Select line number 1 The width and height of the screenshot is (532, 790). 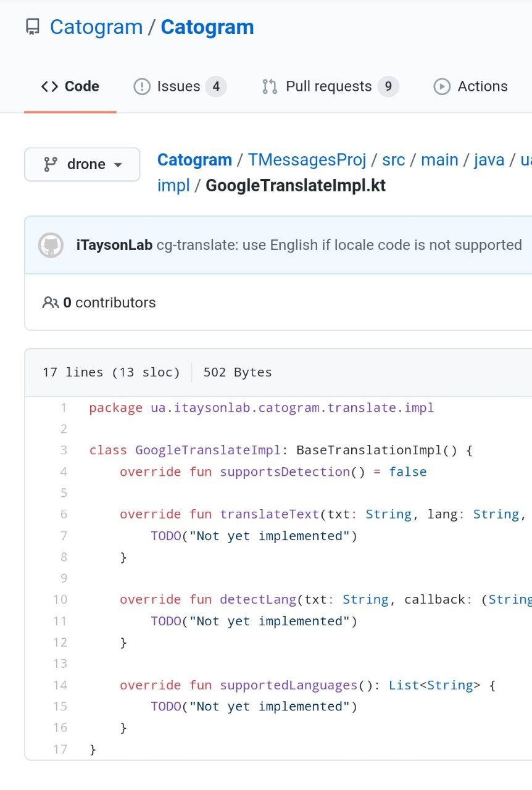coord(63,408)
